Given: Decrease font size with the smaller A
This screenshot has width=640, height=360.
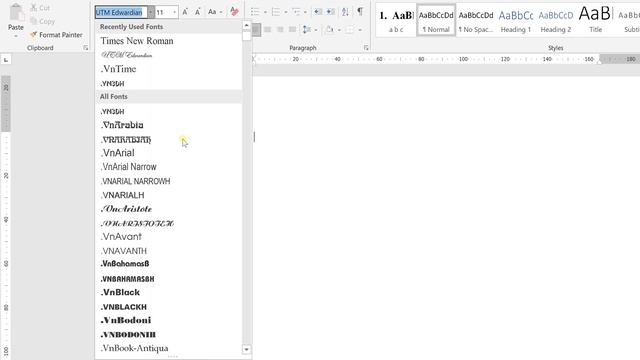Looking at the screenshot, I should click(x=198, y=12).
